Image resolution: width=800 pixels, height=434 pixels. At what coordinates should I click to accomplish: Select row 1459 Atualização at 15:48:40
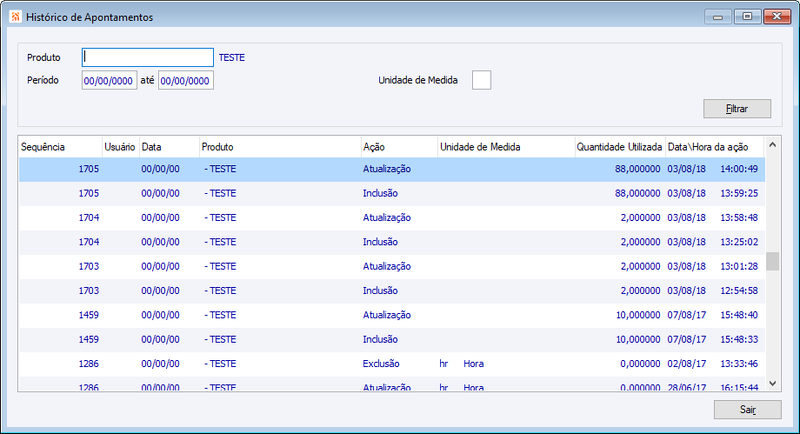[x=392, y=316]
